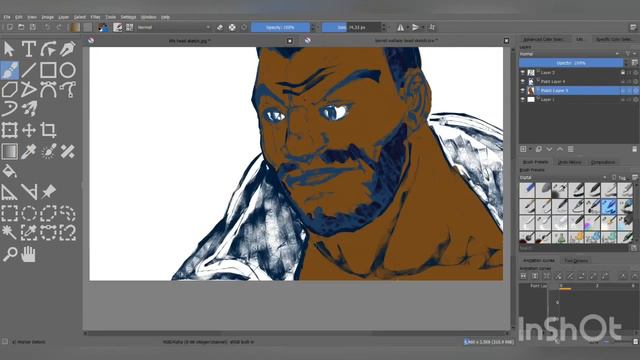The height and width of the screenshot is (360, 640).
Task: Select the Elliptical Selection tool
Action: [x=29, y=213]
